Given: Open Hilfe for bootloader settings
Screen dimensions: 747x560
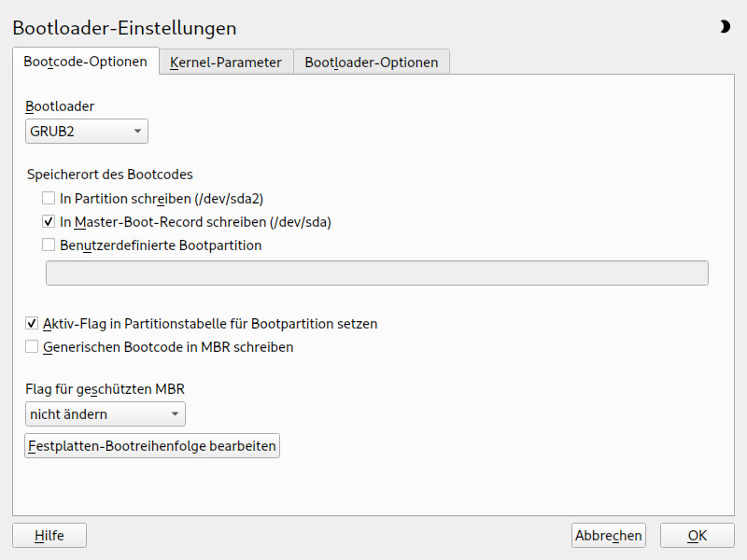Looking at the screenshot, I should point(49,536).
